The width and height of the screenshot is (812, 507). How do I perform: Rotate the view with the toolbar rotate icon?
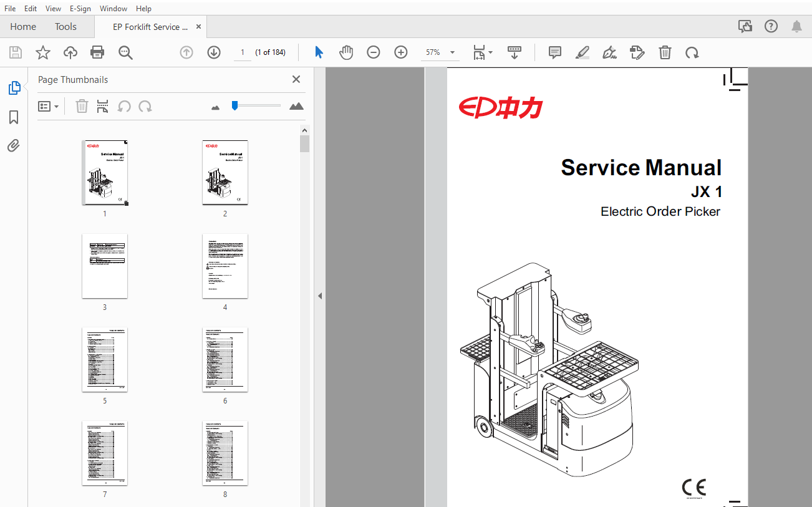tap(692, 52)
